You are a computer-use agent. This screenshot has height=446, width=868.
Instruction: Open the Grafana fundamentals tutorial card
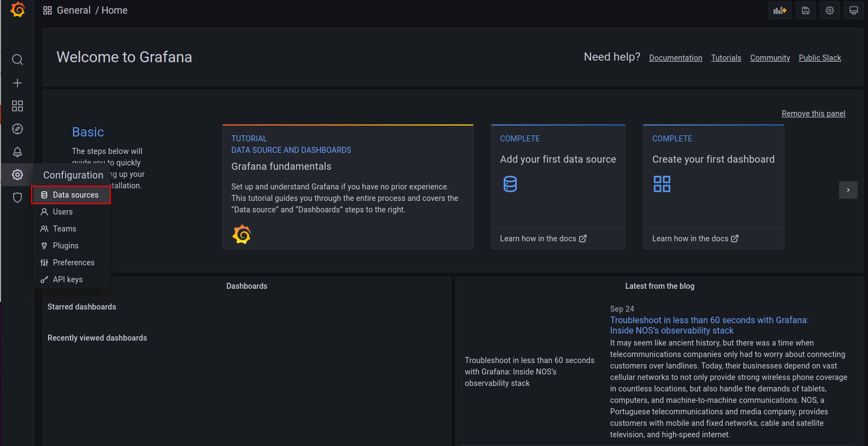348,187
